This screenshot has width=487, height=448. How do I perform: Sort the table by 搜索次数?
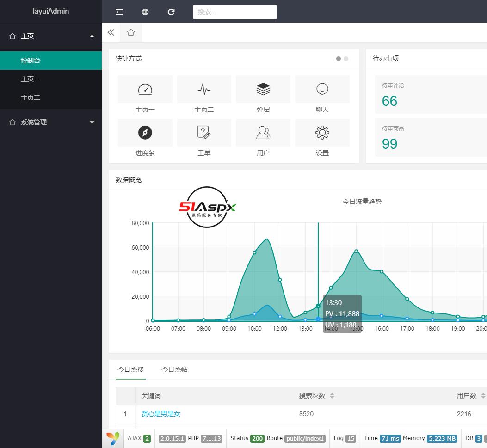(332, 396)
